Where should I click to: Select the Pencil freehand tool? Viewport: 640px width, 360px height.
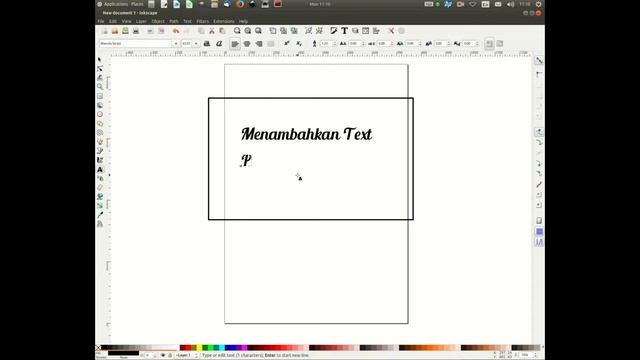point(100,142)
